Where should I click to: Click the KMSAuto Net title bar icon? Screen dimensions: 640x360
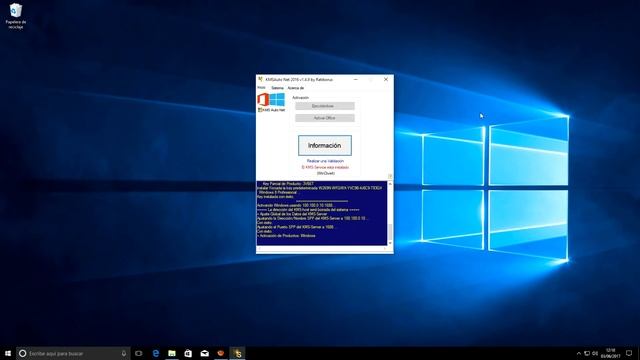tap(260, 79)
